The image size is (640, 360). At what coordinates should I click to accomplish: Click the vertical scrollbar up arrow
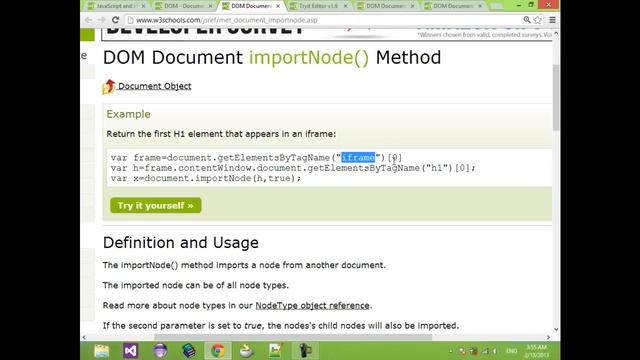point(556,34)
